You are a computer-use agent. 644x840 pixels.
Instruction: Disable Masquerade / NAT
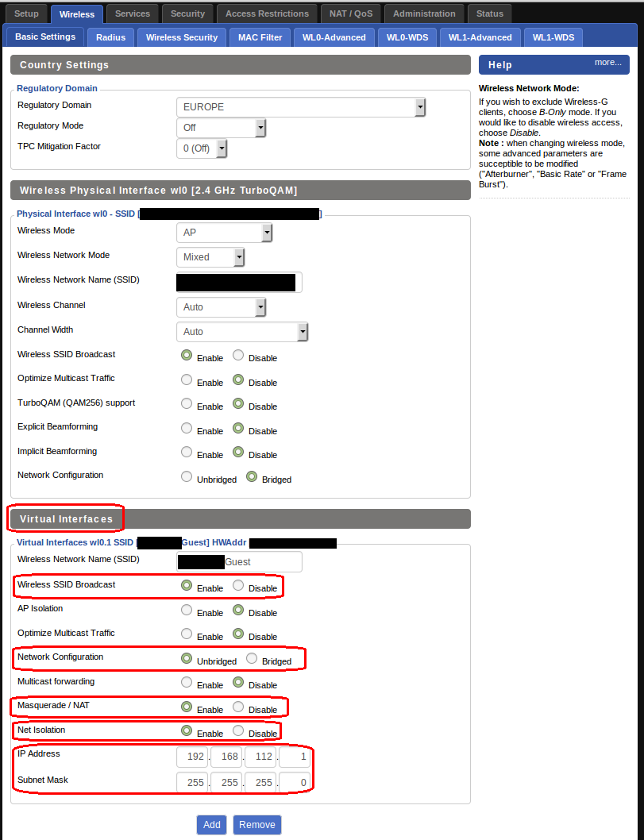(238, 707)
